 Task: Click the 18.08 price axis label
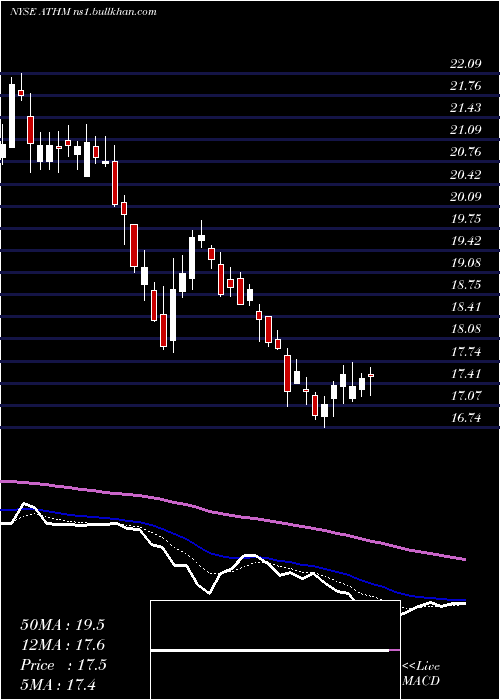466,329
